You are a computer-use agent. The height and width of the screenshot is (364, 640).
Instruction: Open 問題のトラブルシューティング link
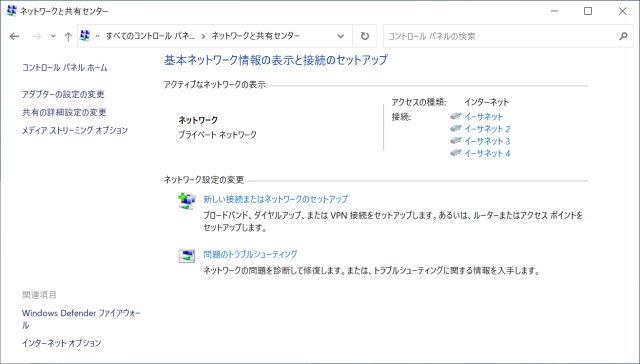(x=250, y=254)
